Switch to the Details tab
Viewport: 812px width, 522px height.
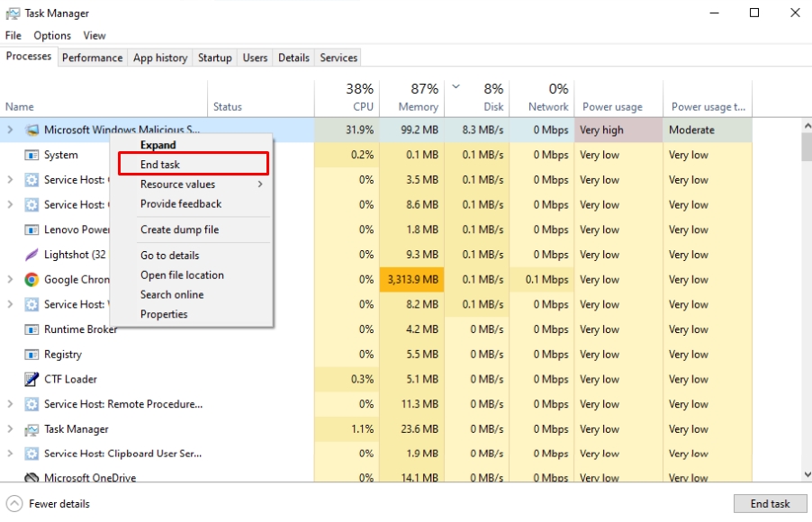[293, 58]
